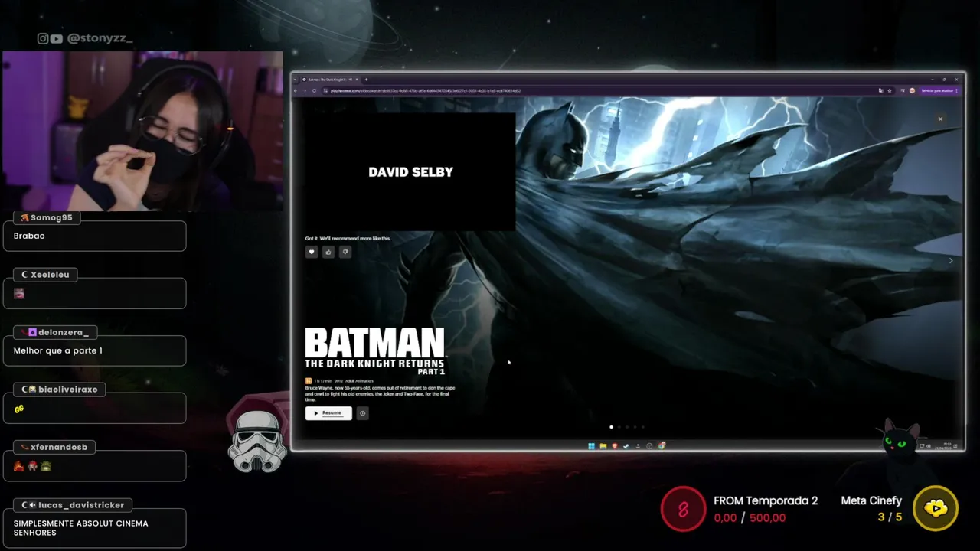Viewport: 980px width, 551px height.
Task: Click the delonzera_ chat username
Action: point(63,332)
